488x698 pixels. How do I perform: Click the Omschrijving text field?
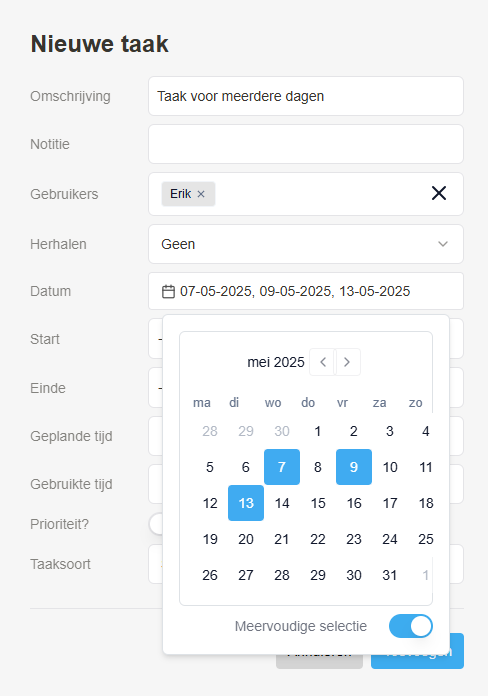click(306, 96)
